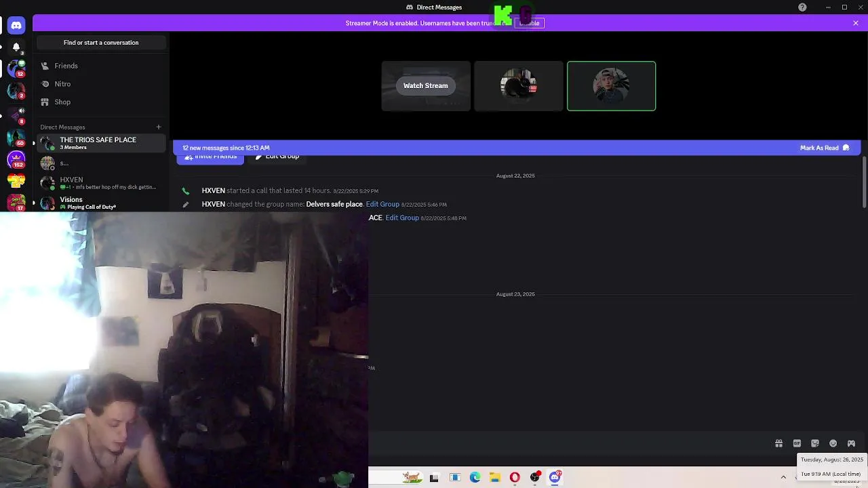Click the August 23, 2025 date divider
Viewport: 868px width, 488px height.
point(515,294)
